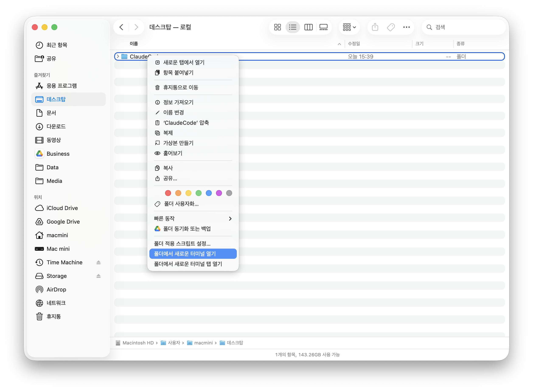Viewport: 533px width, 392px height.
Task: Apply the green tag color
Action: [199, 193]
